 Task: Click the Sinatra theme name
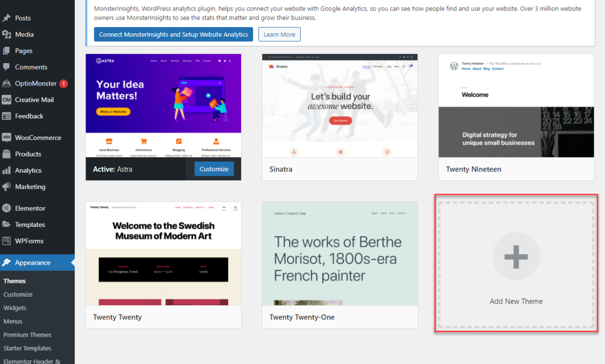[x=281, y=169]
